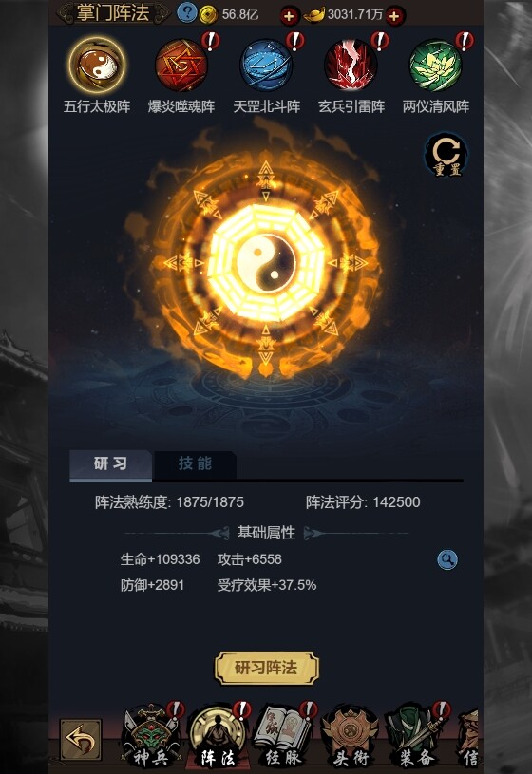Open the 装备 bottom menu

(x=416, y=736)
